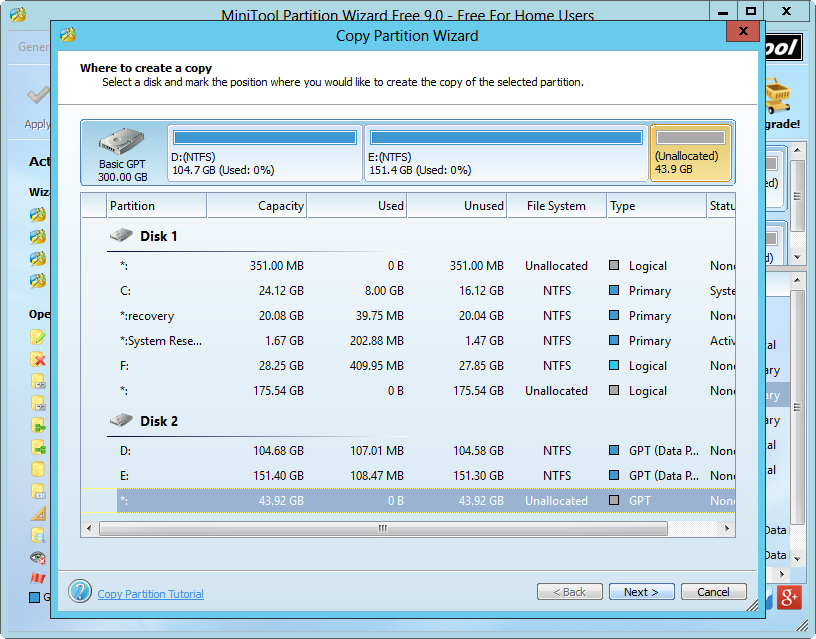The image size is (816, 639).
Task: Click the Logical type swatch for F:
Action: pos(614,365)
